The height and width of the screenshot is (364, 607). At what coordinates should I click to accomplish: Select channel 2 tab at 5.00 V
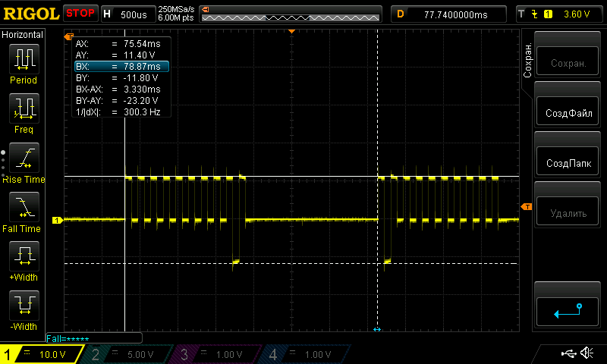126,354
